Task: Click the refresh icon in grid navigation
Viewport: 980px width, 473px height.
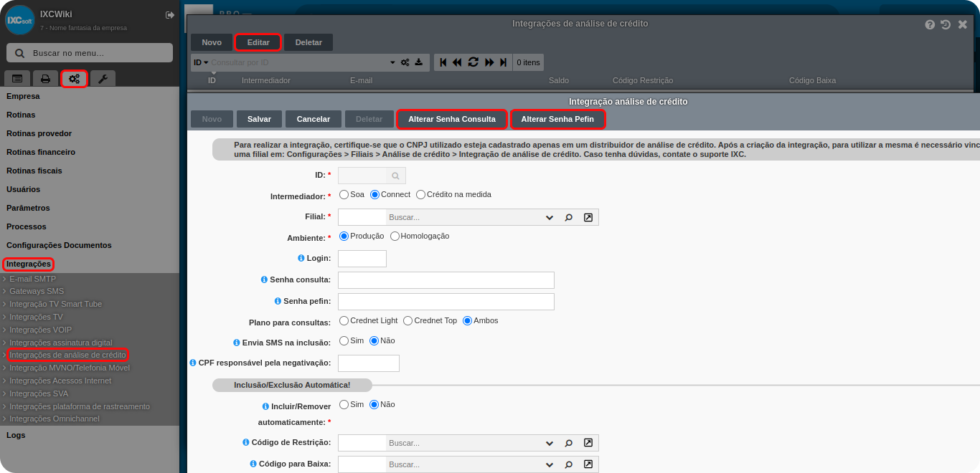Action: [x=473, y=62]
